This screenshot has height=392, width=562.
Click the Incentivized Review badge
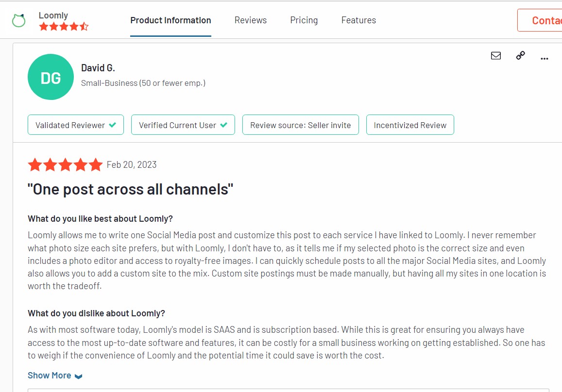coord(410,125)
